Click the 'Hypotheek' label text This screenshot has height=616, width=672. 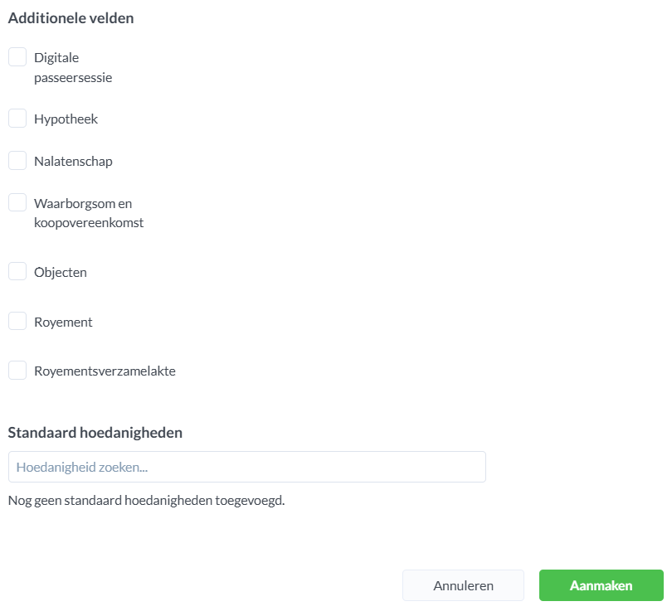click(66, 119)
